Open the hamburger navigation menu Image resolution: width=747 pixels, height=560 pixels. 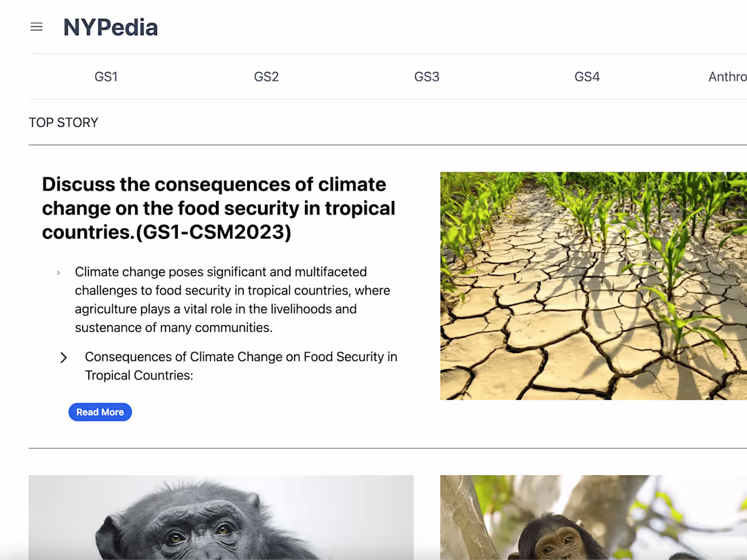[x=36, y=26]
